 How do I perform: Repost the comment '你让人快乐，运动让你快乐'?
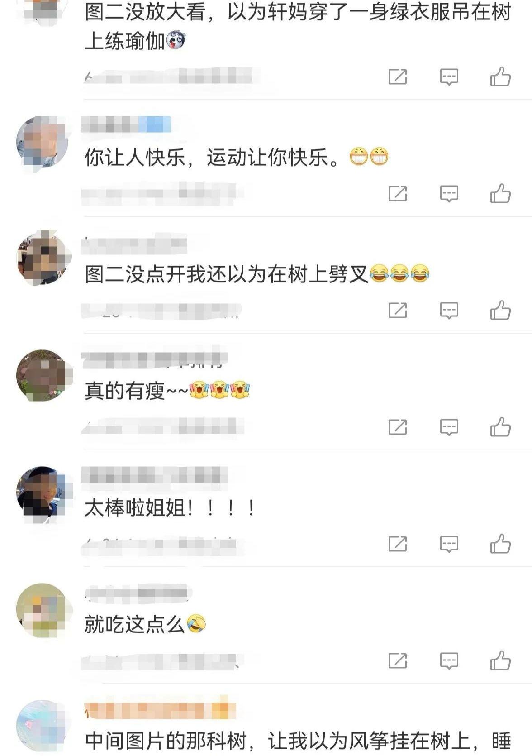point(398,194)
